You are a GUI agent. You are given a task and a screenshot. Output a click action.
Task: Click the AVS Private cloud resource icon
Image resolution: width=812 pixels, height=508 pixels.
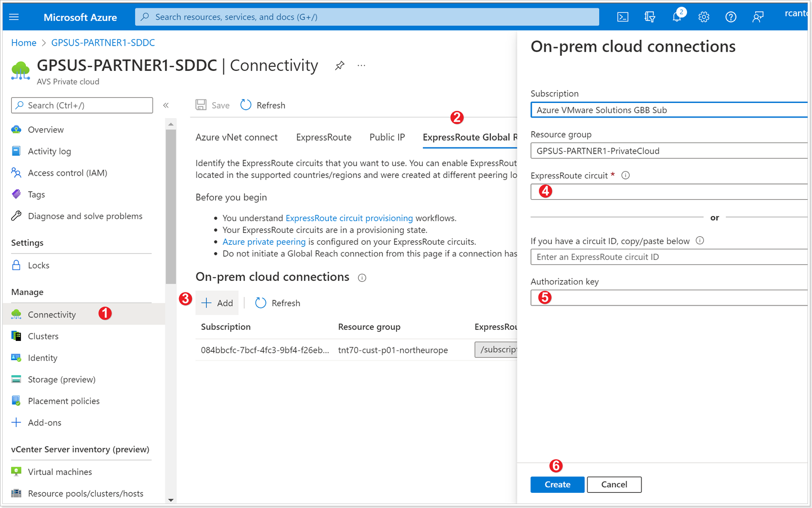click(21, 71)
